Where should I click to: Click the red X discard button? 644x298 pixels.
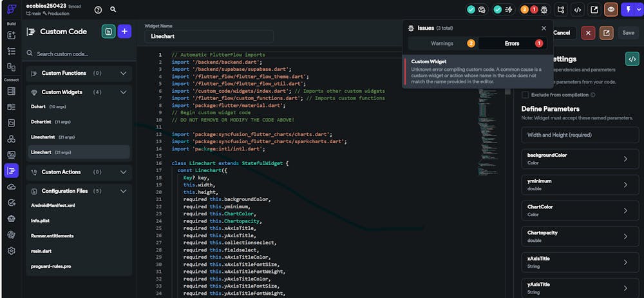click(x=588, y=32)
